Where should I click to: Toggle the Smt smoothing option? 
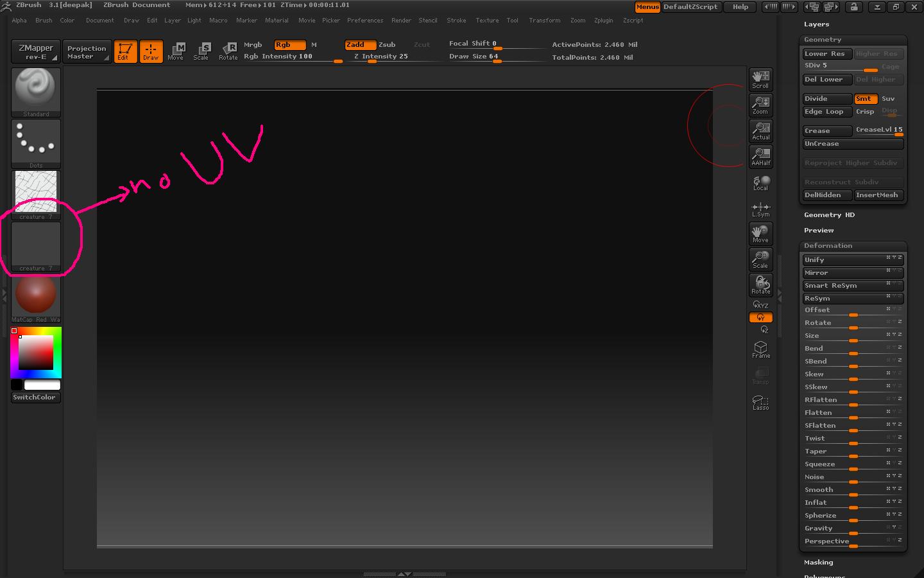(x=866, y=99)
